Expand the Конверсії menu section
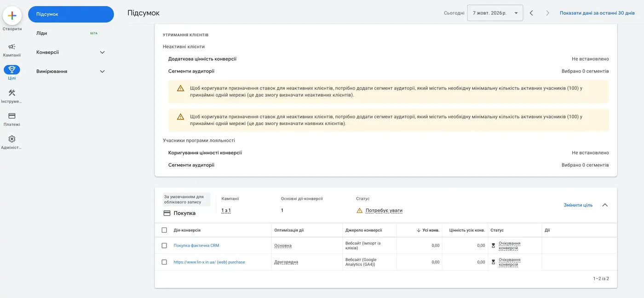 click(71, 52)
